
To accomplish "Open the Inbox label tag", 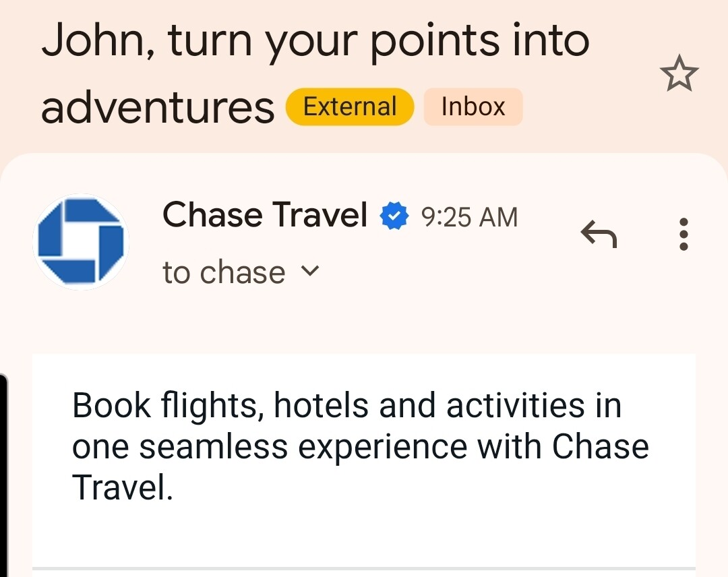I will click(x=473, y=107).
